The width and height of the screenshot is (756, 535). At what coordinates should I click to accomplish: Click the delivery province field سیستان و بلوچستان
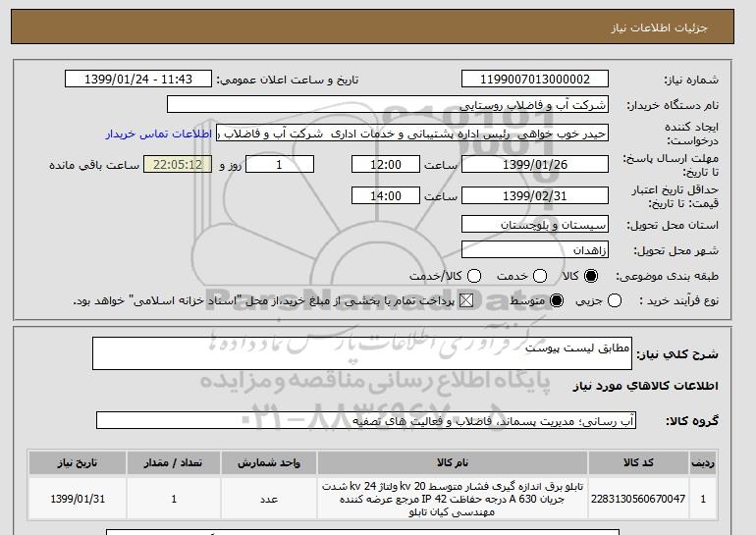coord(535,225)
